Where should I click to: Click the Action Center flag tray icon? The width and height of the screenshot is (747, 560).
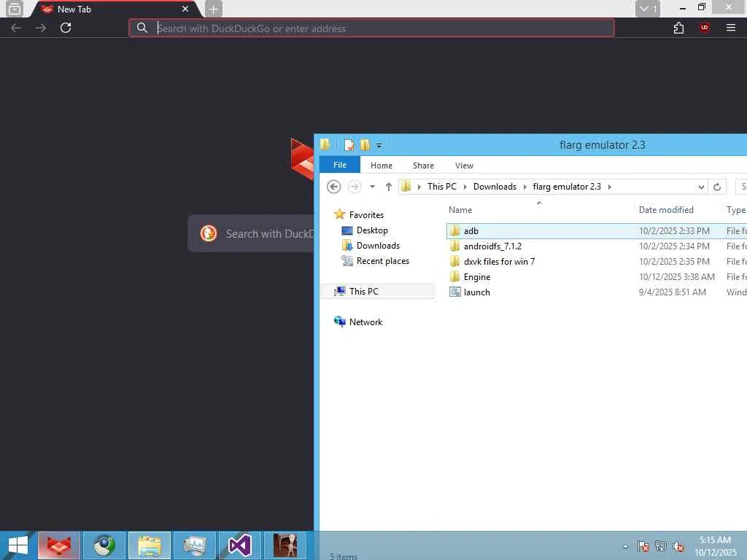tap(643, 545)
